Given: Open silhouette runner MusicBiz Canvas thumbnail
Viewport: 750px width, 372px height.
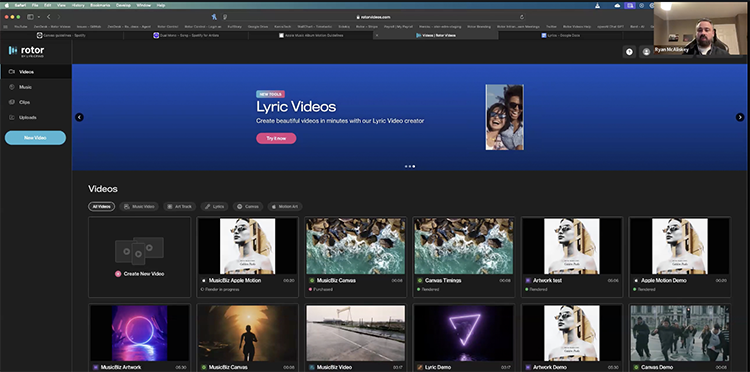Looking at the screenshot, I should tap(247, 333).
